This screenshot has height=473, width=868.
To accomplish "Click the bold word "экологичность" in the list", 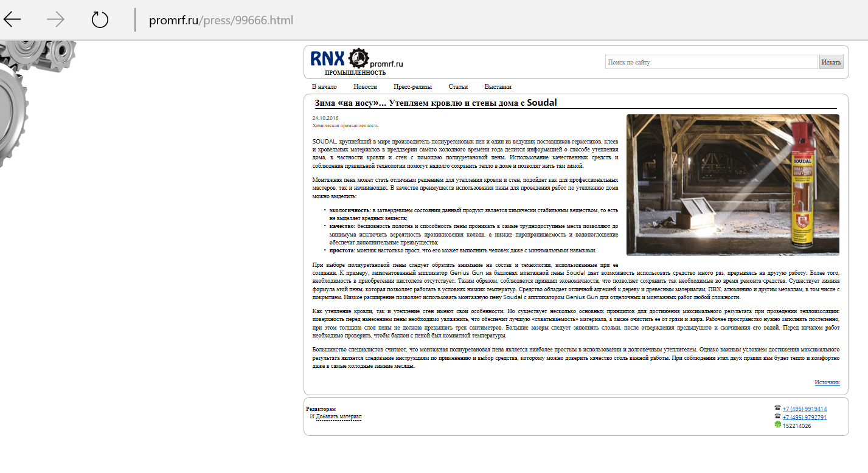I will pos(350,210).
